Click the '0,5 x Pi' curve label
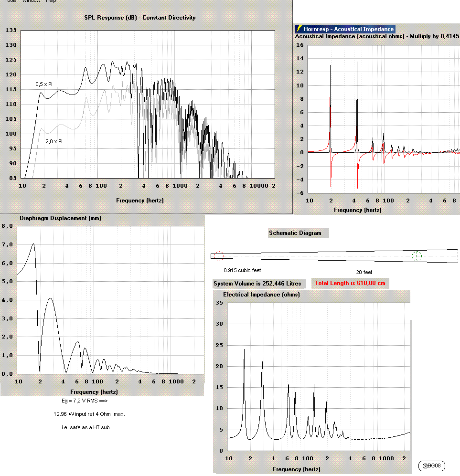The width and height of the screenshot is (460, 476). [x=44, y=84]
